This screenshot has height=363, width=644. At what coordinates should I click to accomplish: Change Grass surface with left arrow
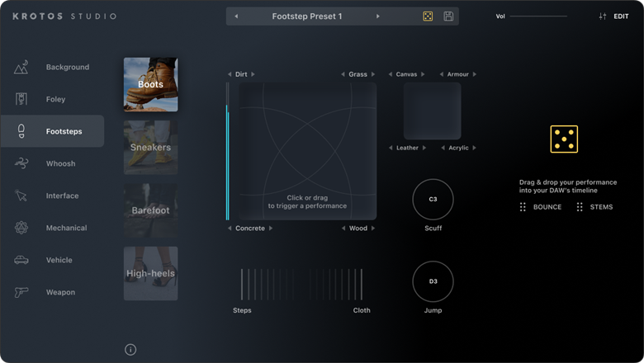pyautogui.click(x=343, y=74)
